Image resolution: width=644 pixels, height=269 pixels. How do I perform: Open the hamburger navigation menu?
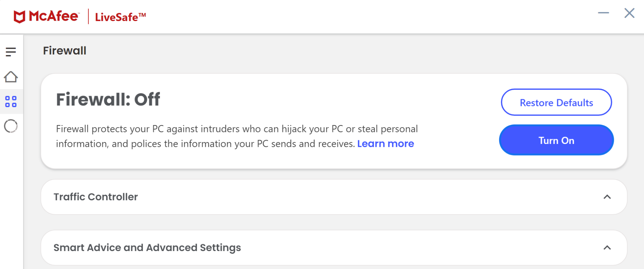point(11,52)
